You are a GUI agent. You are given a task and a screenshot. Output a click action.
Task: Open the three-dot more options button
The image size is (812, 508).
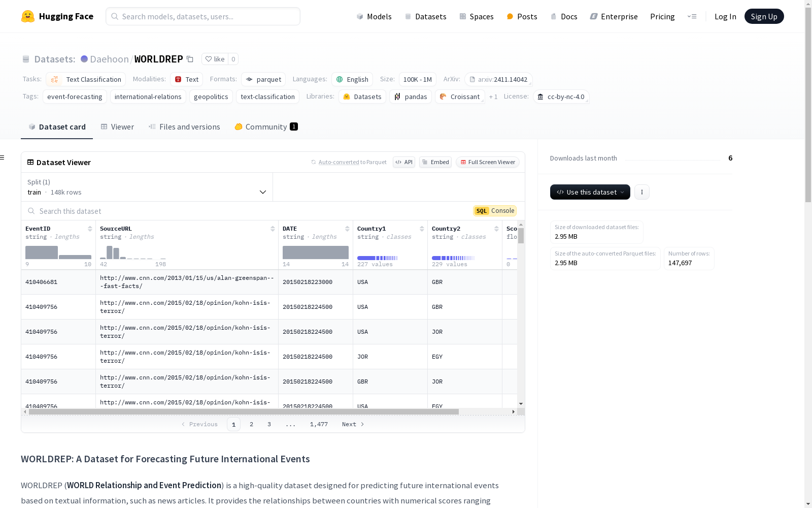(642, 192)
